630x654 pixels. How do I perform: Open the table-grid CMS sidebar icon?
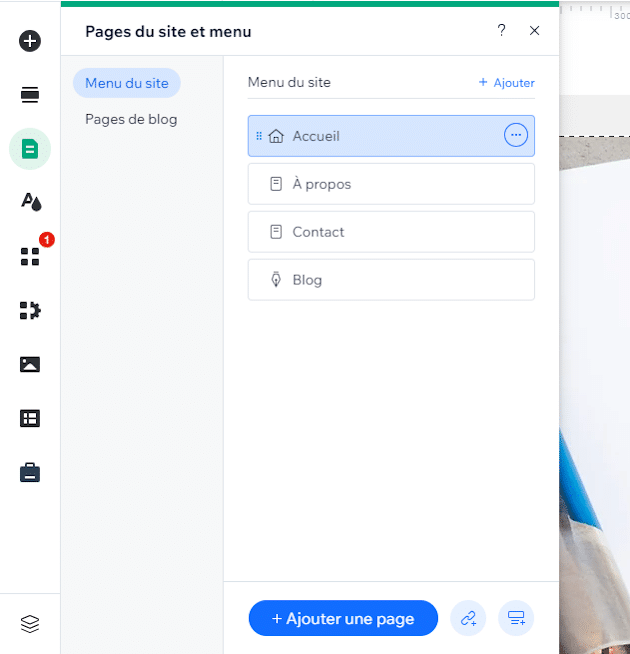click(30, 418)
